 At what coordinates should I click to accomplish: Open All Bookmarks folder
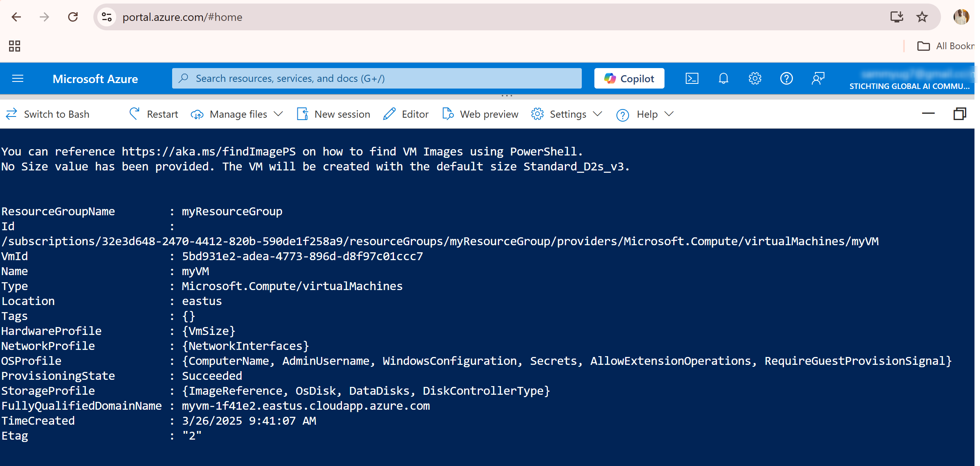[x=945, y=46]
